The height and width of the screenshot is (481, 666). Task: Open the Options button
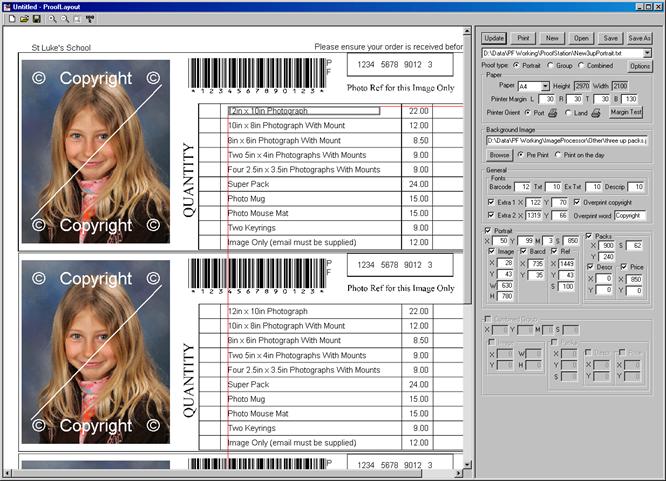click(x=639, y=65)
